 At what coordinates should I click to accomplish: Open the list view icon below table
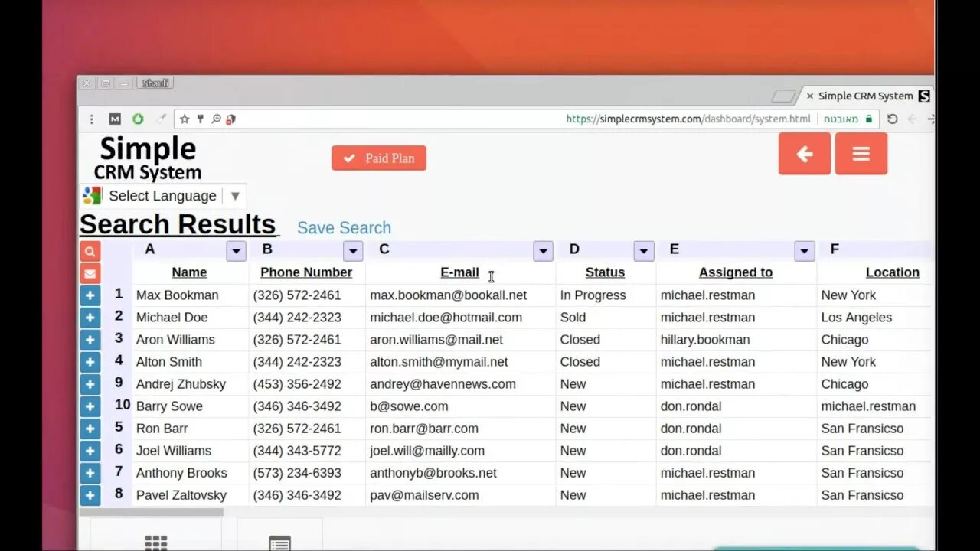pos(280,543)
